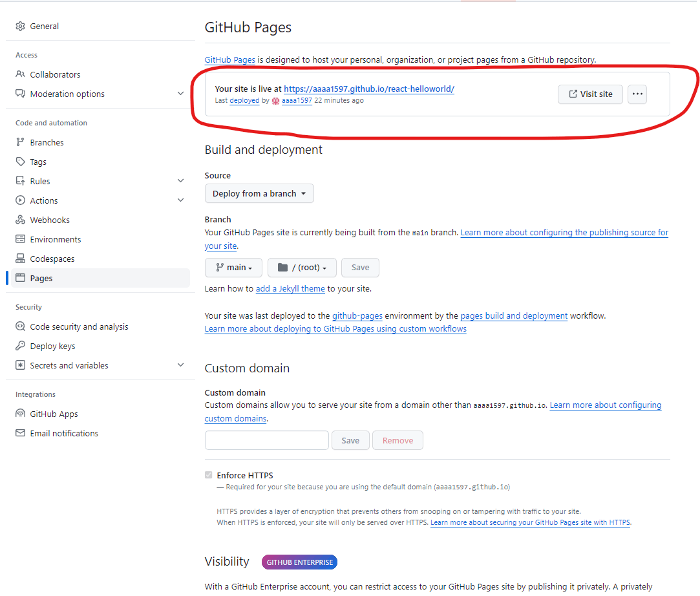The width and height of the screenshot is (700, 596).
Task: Open link about securing site with HTTPS
Action: [x=531, y=522]
